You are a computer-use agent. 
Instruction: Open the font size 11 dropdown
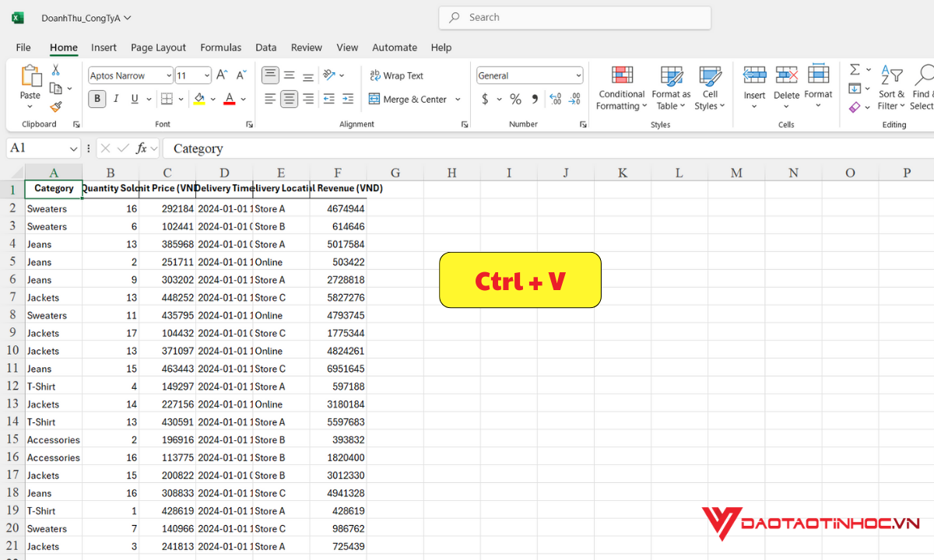click(x=207, y=75)
